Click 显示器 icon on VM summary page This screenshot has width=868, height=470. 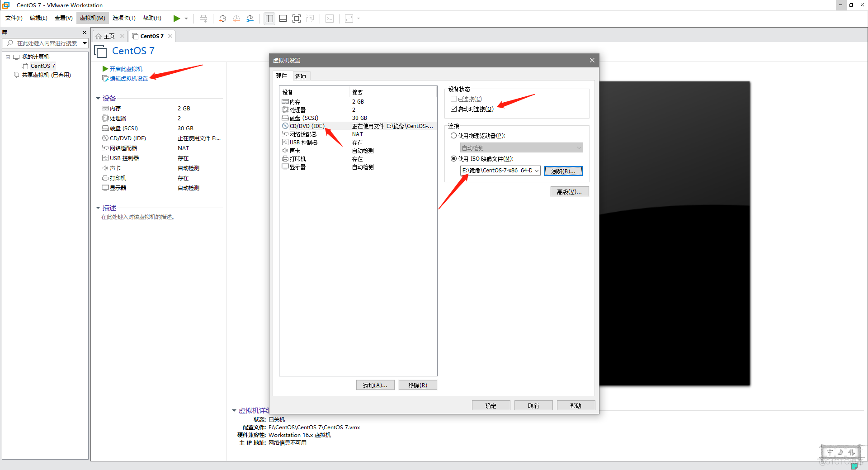click(105, 188)
